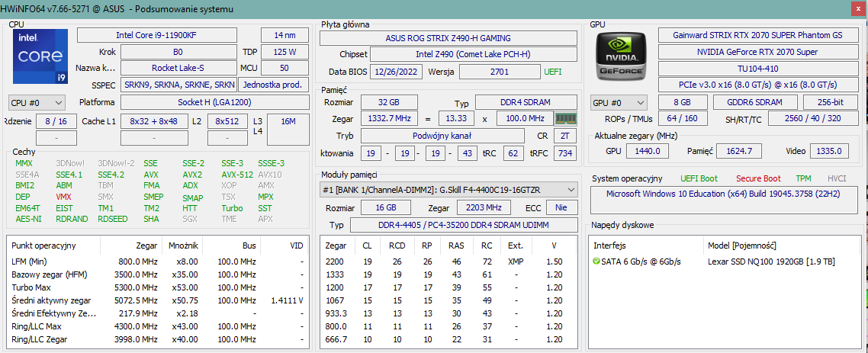Screen dimensions: 868x353
Task: Click the DDR4 SDRAM type field
Action: (526, 103)
